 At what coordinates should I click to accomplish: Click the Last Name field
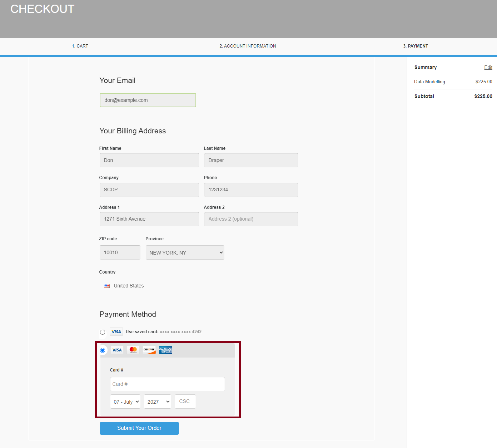pyautogui.click(x=251, y=160)
